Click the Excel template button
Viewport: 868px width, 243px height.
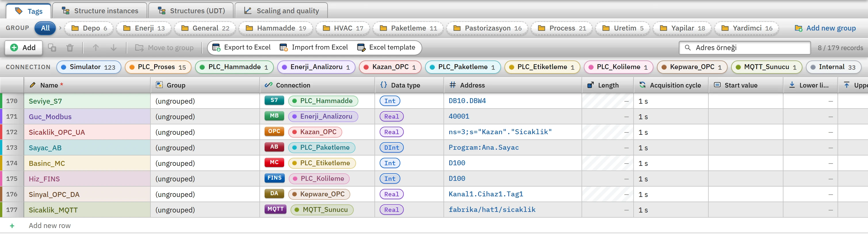pos(387,48)
